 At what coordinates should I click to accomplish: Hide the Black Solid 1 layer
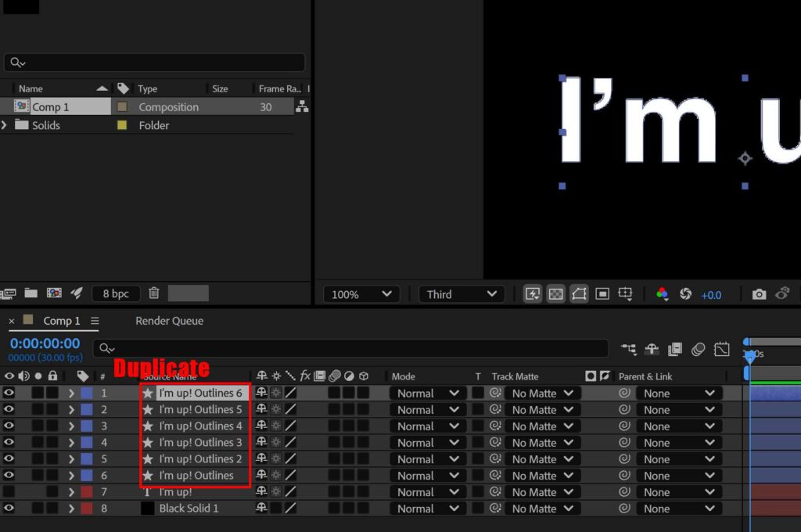(9, 508)
